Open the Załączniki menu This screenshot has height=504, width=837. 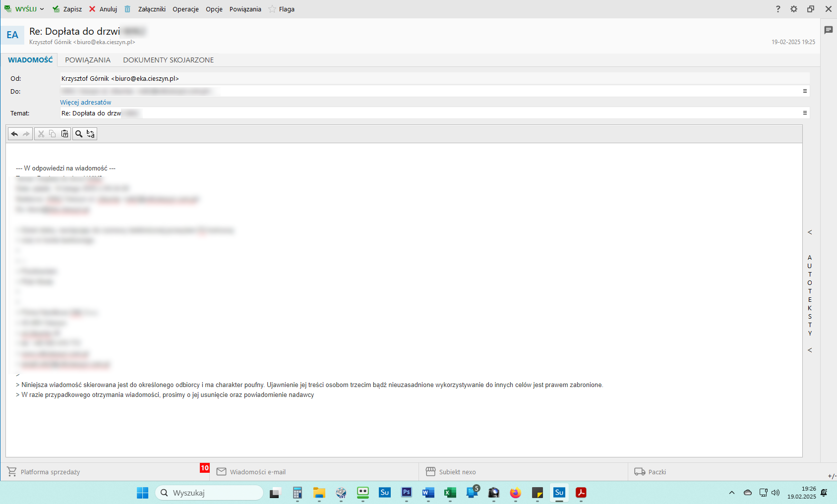152,9
